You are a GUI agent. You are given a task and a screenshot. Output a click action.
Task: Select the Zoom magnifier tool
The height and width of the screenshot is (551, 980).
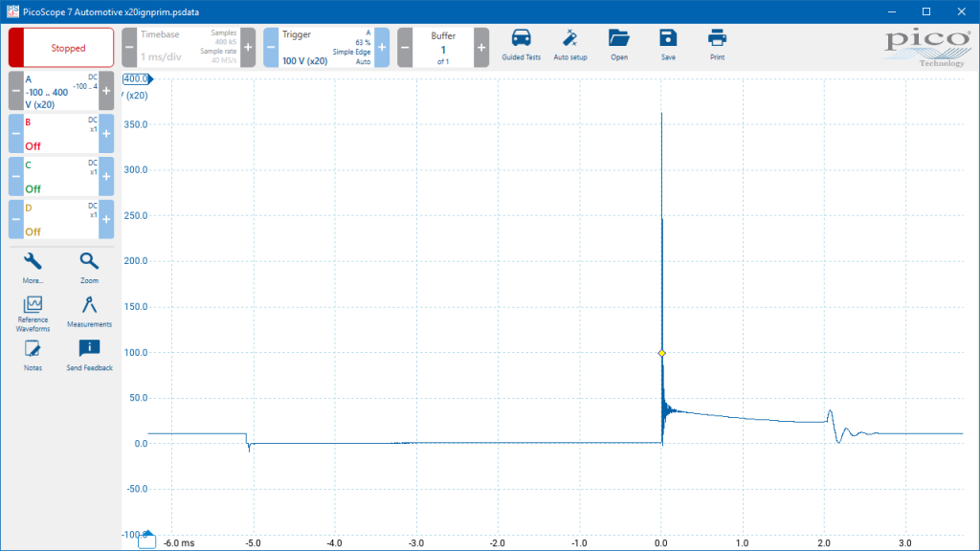point(89,268)
